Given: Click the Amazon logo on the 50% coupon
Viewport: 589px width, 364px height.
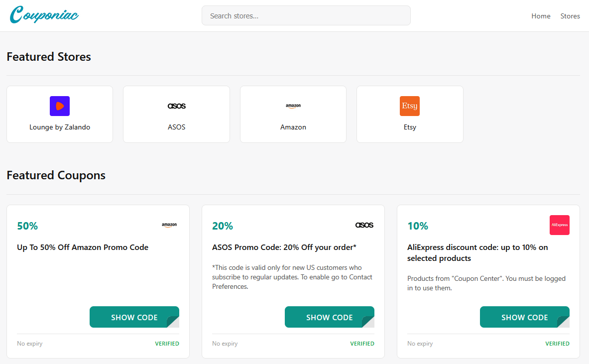Looking at the screenshot, I should (169, 225).
